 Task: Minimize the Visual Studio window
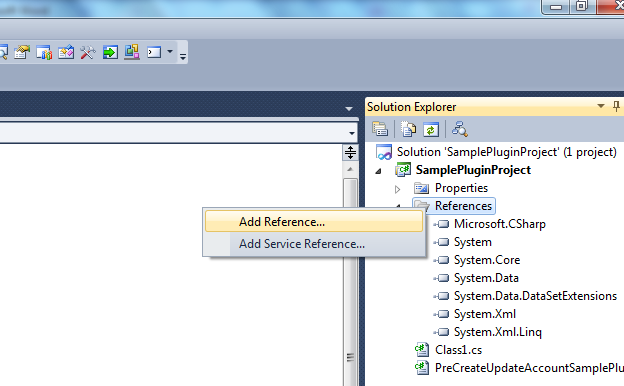coord(556,7)
